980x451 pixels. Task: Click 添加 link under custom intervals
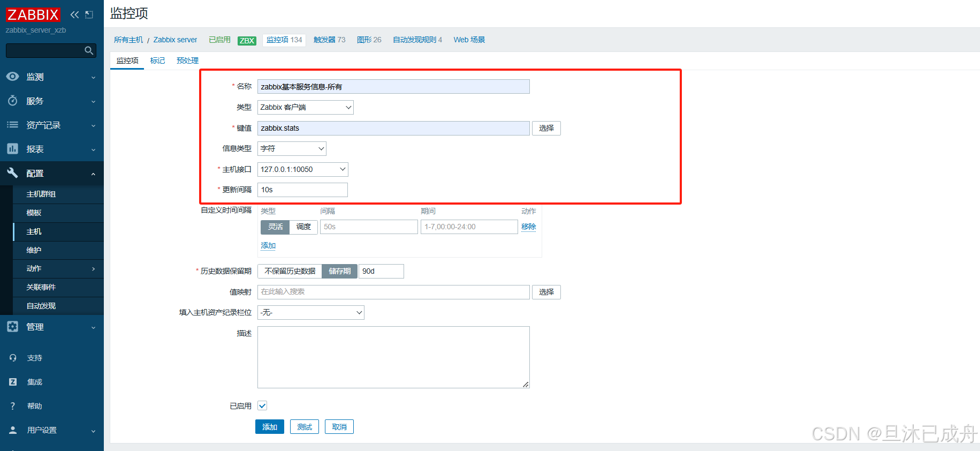tap(268, 245)
